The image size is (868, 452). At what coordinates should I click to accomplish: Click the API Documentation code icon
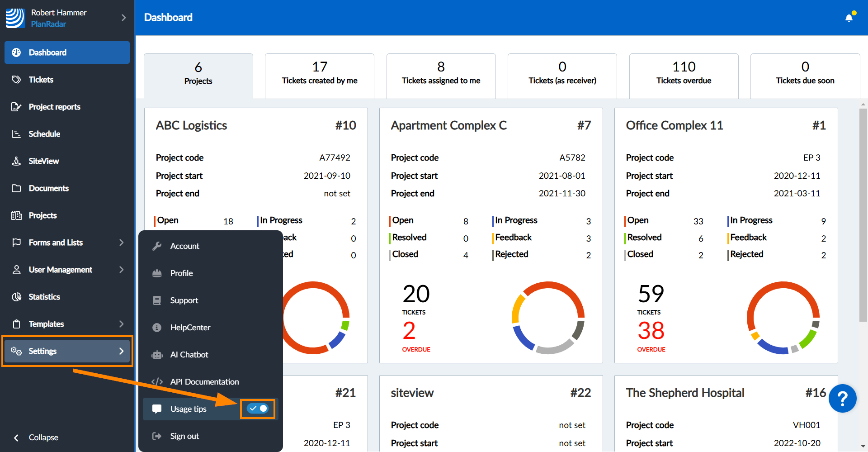point(157,382)
